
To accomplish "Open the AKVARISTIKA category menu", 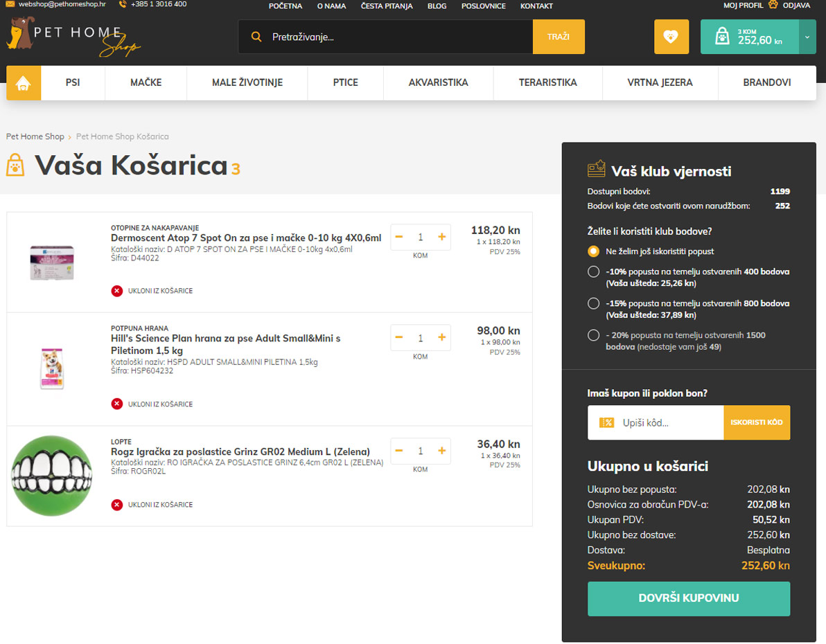I will tap(438, 82).
